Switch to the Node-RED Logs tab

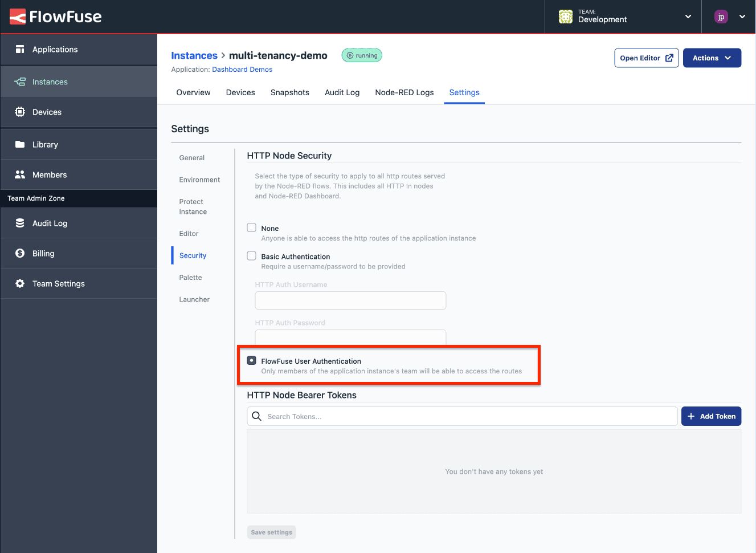click(x=404, y=92)
